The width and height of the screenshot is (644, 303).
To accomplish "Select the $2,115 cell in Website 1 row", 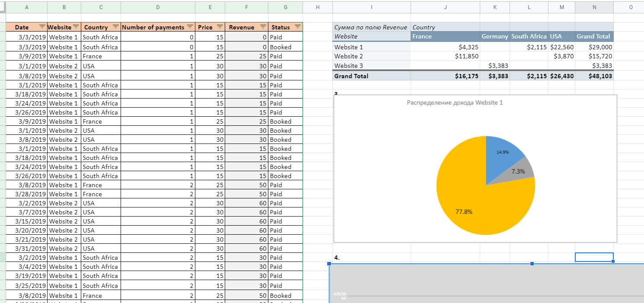I will point(529,47).
